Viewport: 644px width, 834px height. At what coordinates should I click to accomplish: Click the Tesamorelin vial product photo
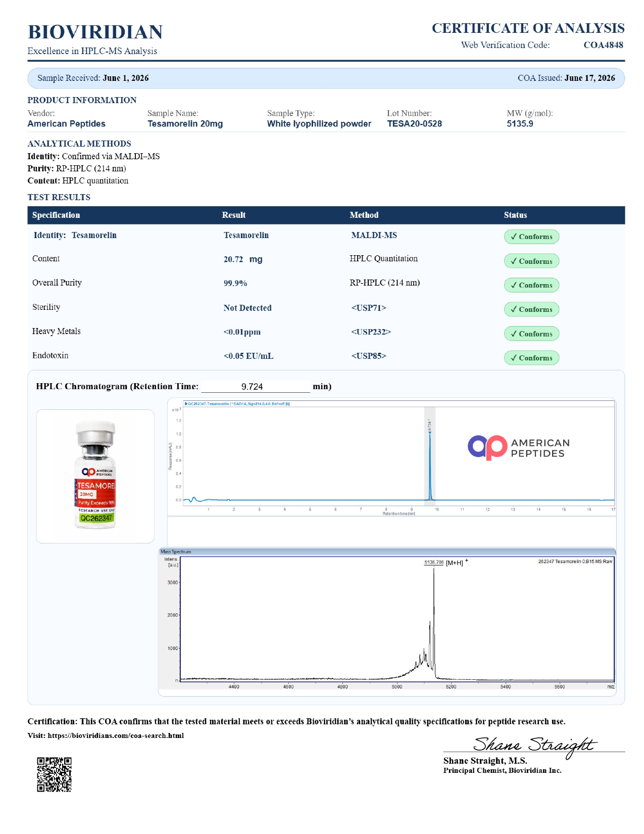[95, 476]
